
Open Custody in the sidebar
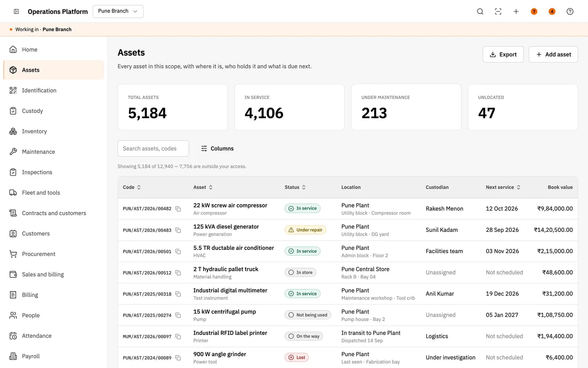point(54,111)
